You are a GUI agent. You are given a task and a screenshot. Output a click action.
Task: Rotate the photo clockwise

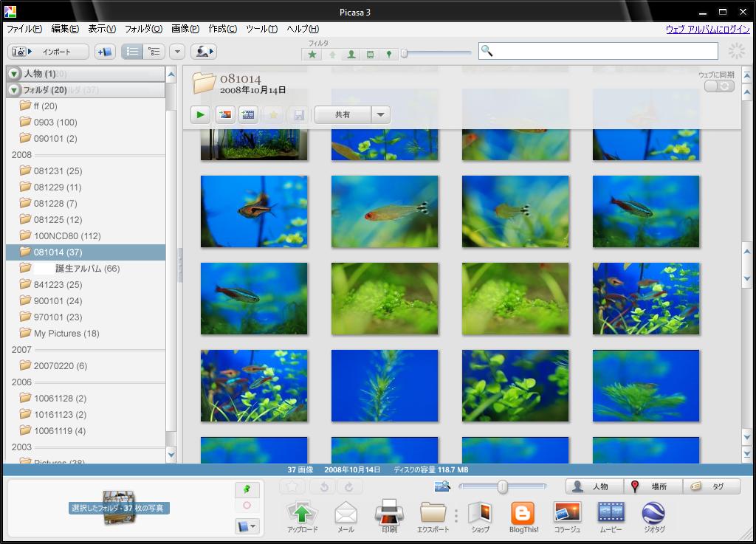pos(348,487)
